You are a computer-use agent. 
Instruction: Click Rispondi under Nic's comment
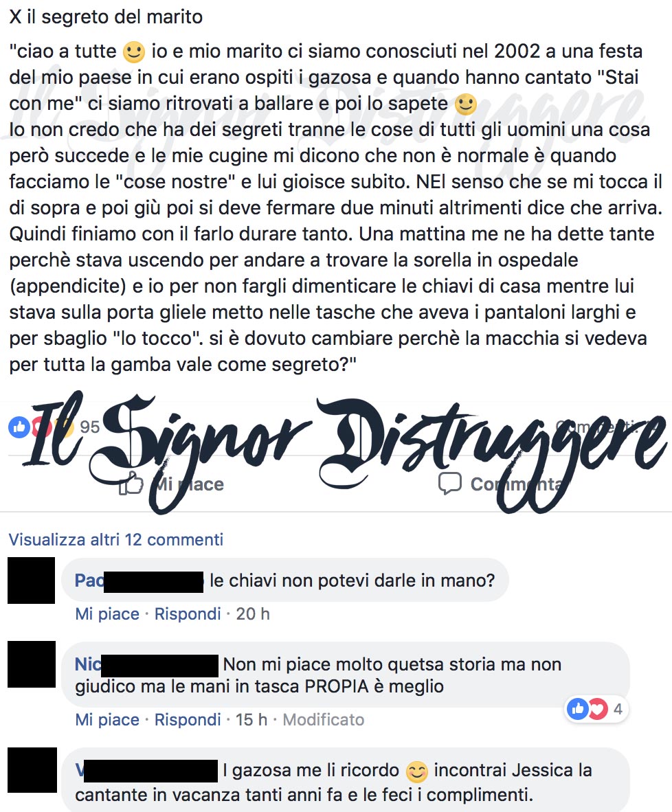pyautogui.click(x=188, y=719)
